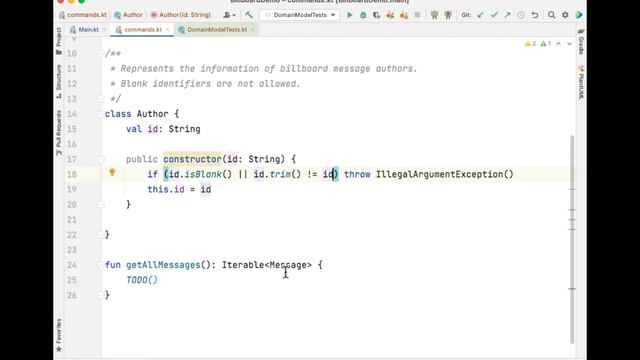
Task: Click line number 24 in gutter
Action: pos(72,265)
